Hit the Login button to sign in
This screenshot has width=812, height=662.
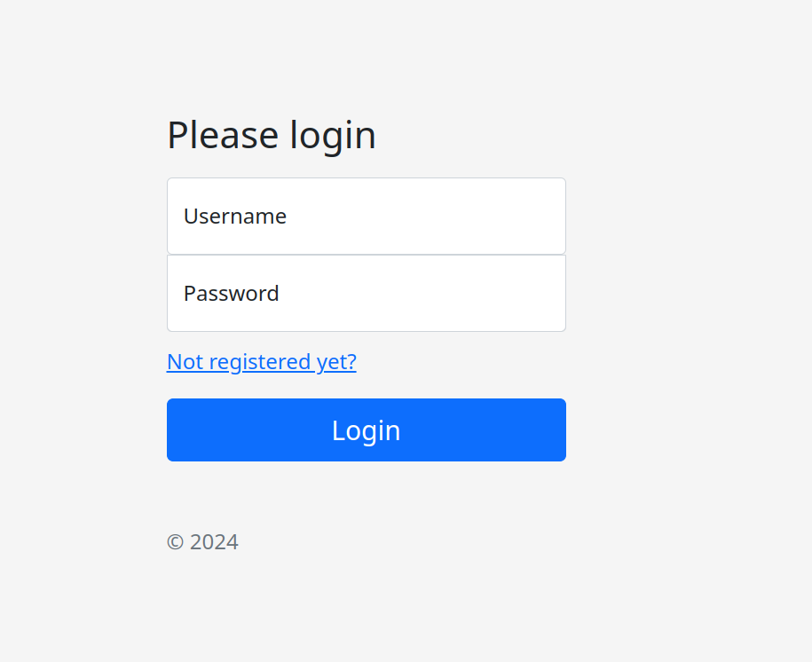tap(366, 430)
